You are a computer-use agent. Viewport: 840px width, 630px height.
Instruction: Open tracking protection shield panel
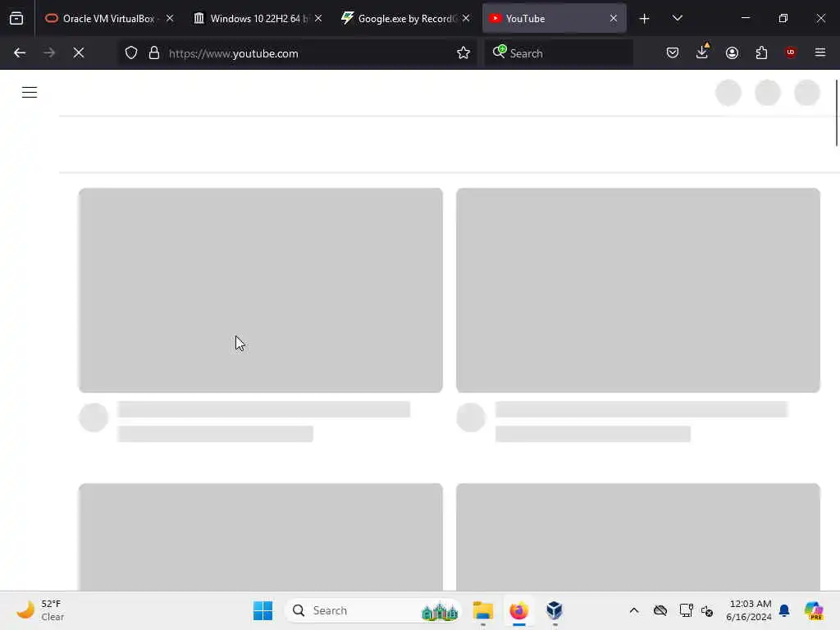(131, 53)
